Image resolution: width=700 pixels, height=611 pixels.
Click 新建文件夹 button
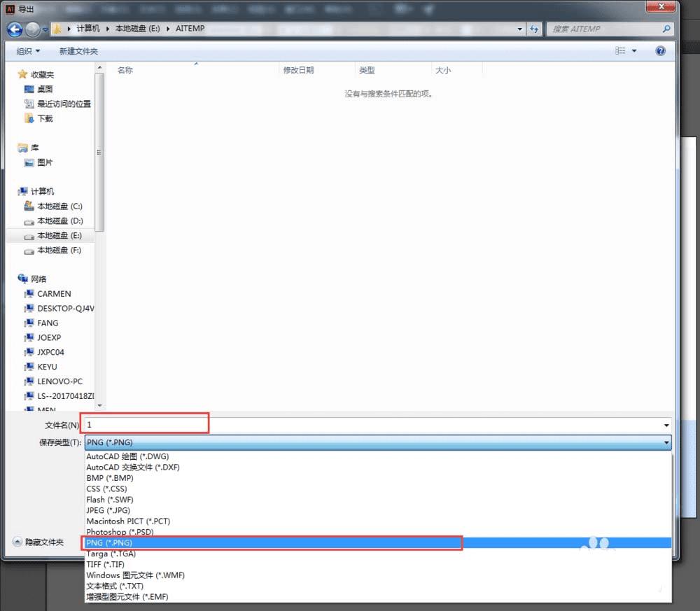click(x=78, y=51)
